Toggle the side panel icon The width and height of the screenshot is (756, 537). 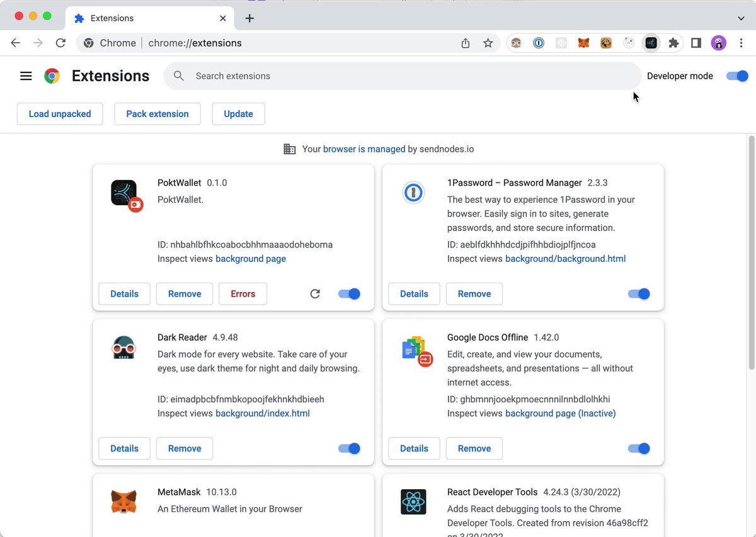(x=696, y=43)
